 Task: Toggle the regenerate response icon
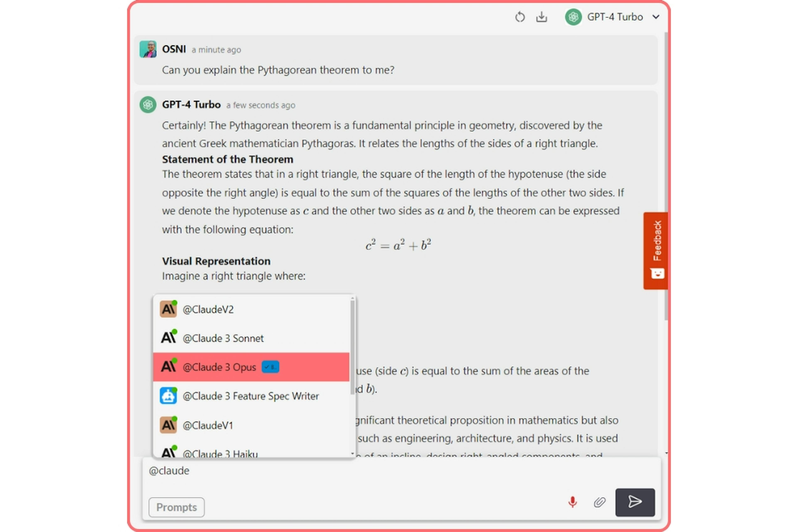[x=518, y=17]
